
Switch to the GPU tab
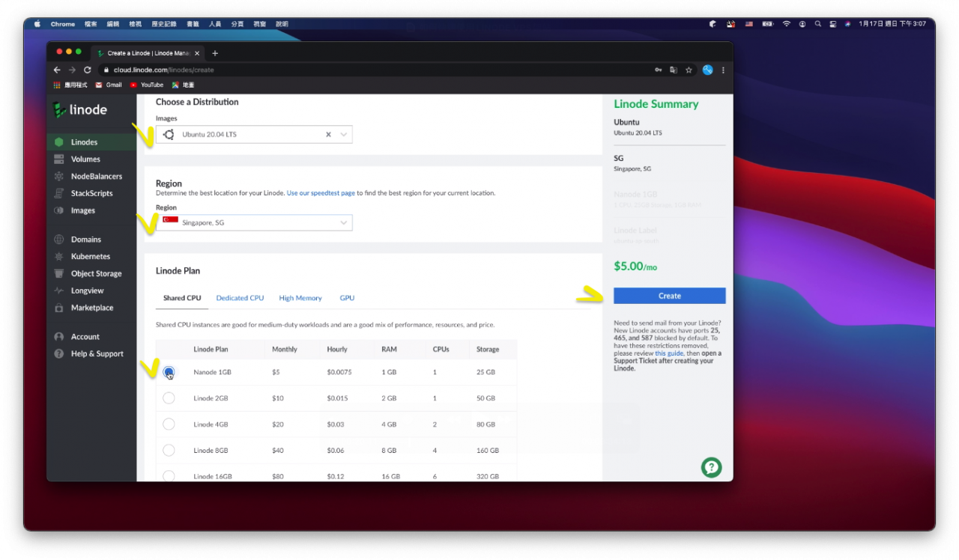(347, 298)
